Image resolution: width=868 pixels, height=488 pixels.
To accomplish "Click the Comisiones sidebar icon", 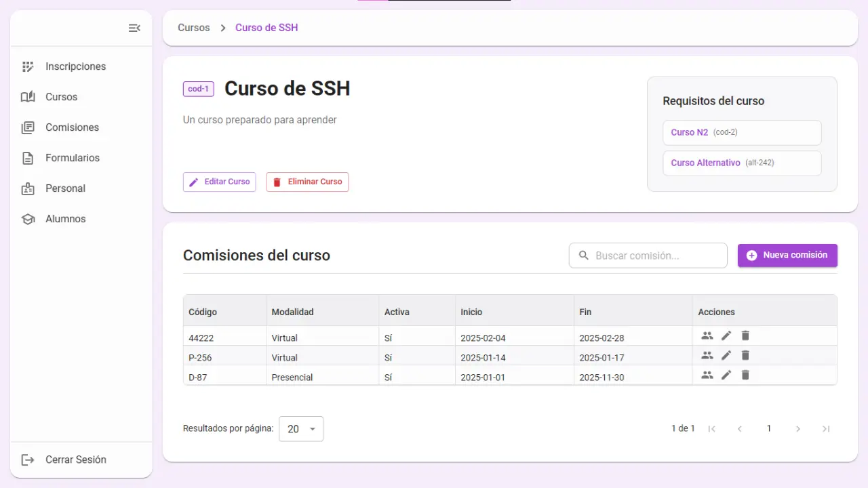I will point(28,127).
